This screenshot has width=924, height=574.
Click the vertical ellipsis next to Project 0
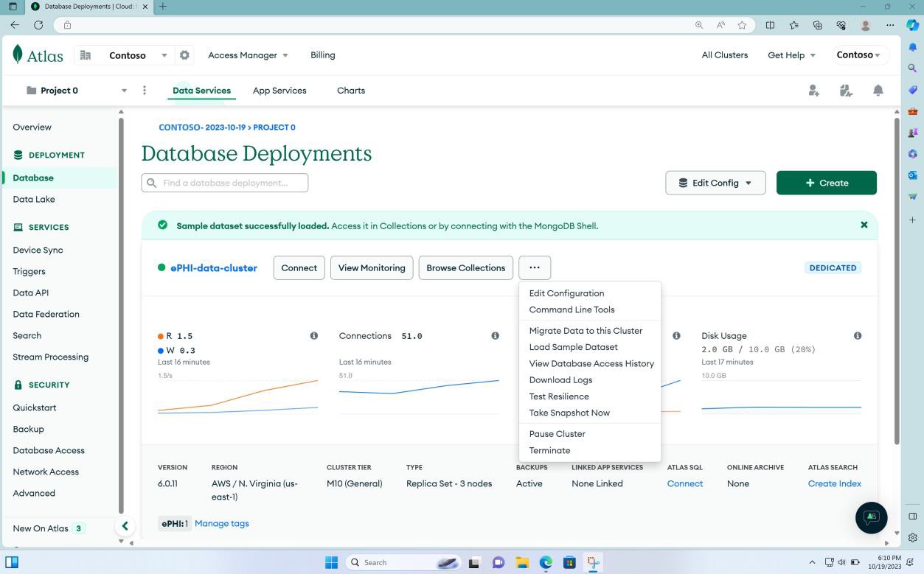(145, 90)
